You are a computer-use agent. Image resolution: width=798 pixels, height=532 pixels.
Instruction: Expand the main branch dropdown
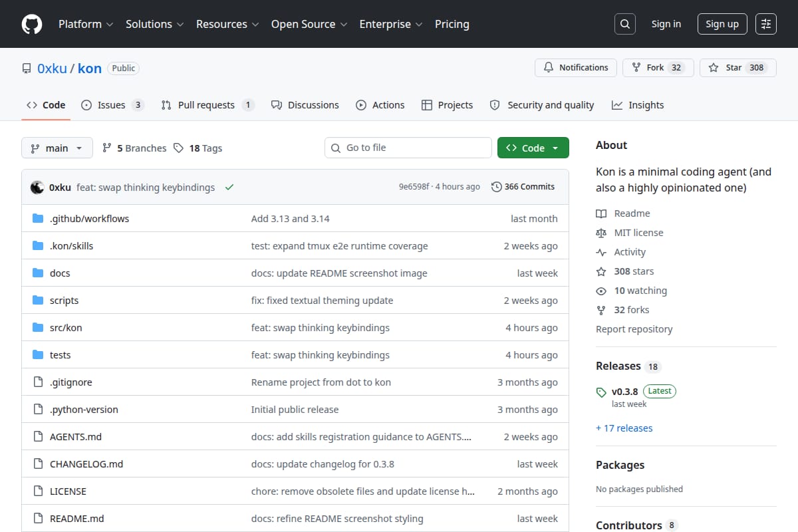[x=57, y=148]
